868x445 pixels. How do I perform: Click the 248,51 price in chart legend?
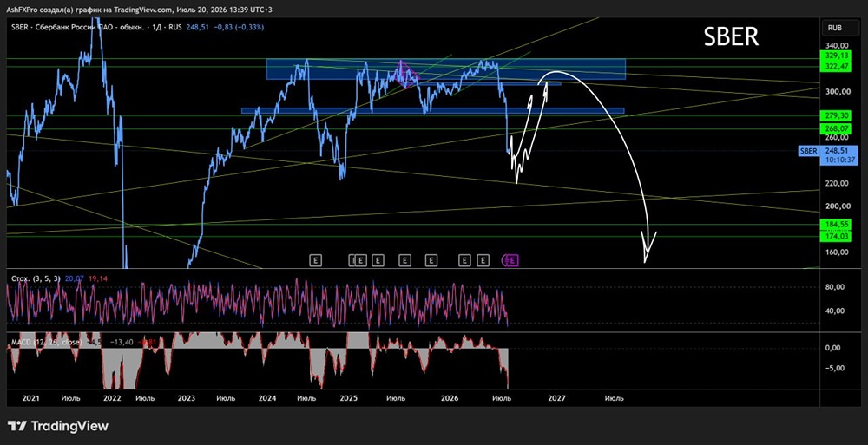point(198,27)
